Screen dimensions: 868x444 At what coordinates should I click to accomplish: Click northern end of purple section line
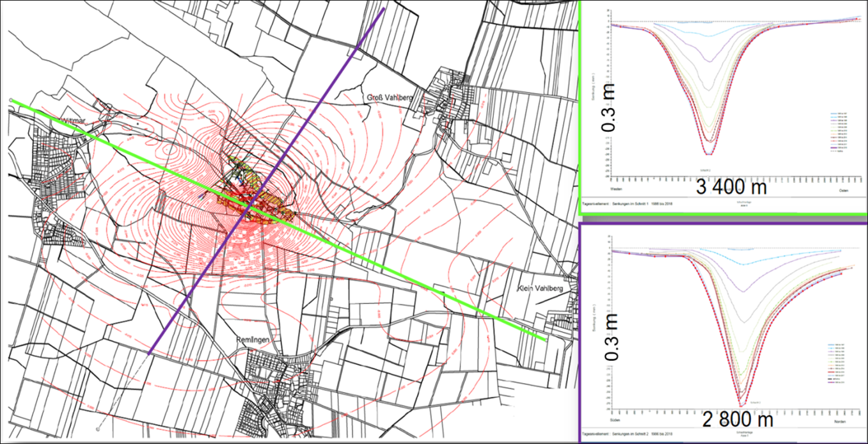pos(384,9)
